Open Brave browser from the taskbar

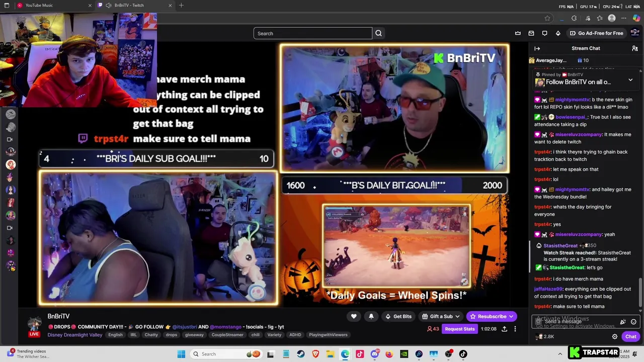[x=315, y=354]
